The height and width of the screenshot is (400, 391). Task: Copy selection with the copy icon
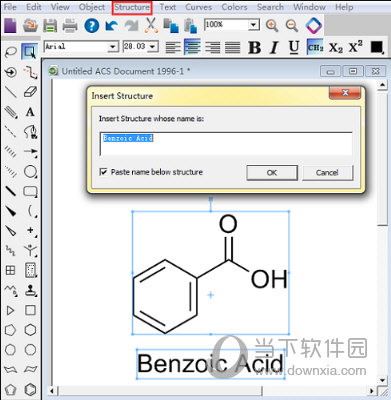coord(171,26)
